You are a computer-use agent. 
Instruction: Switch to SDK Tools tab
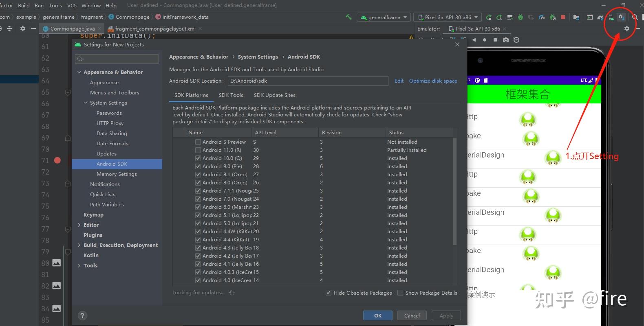pos(231,95)
